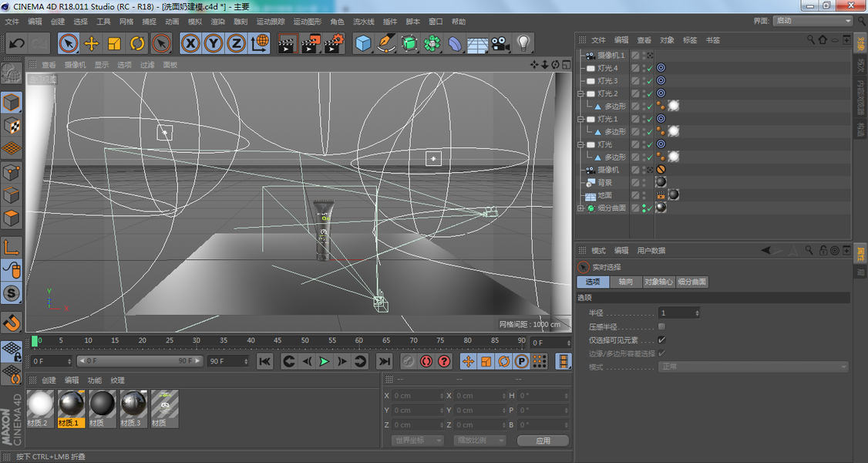Open the 模式 dropdown showing 正常
The image size is (868, 463).
pos(753,367)
